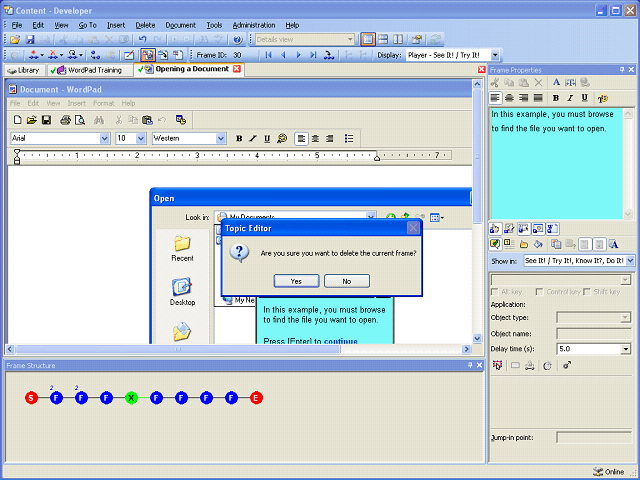
Task: Click the Open folder icon in Developer toolbar
Action: [15, 40]
